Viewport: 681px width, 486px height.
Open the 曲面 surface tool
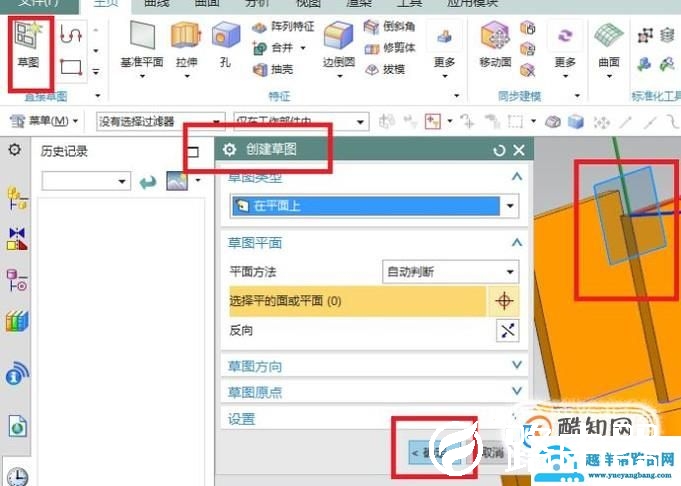click(x=608, y=36)
